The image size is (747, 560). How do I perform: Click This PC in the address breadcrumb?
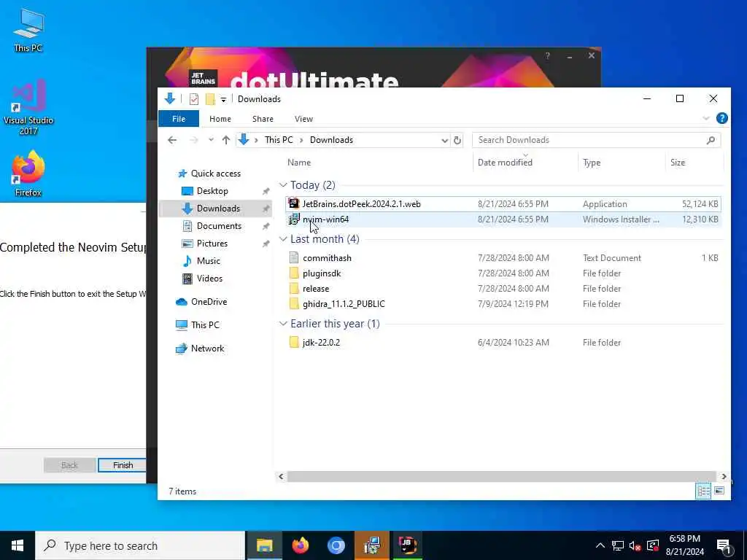[279, 140]
